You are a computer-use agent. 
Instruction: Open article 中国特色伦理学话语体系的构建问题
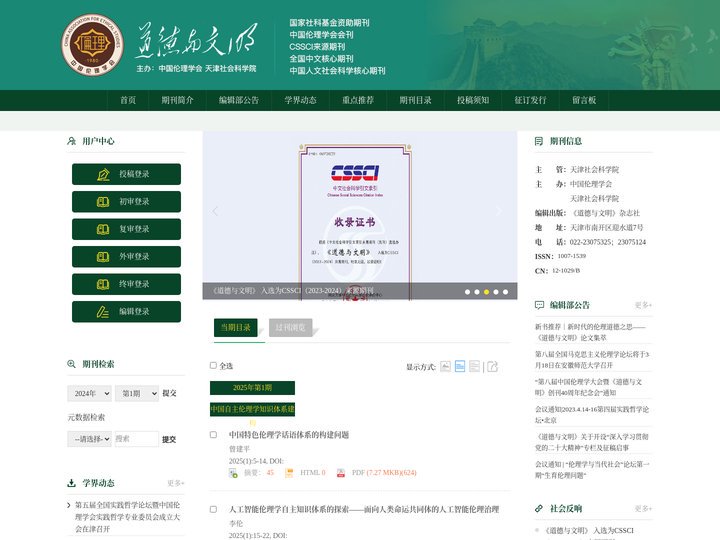pos(289,435)
